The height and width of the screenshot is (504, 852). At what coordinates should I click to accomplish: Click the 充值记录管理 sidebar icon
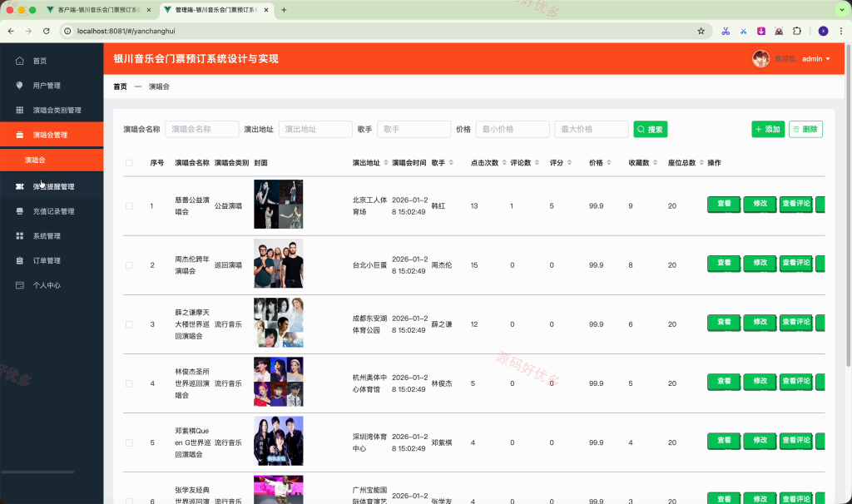point(20,211)
